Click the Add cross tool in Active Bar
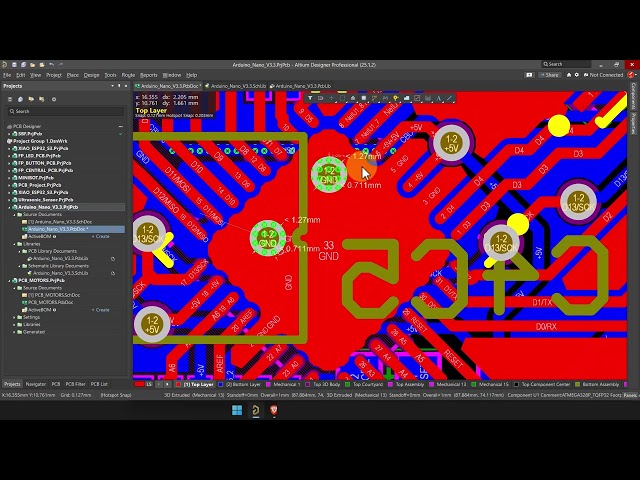The height and width of the screenshot is (480, 640). point(331,98)
